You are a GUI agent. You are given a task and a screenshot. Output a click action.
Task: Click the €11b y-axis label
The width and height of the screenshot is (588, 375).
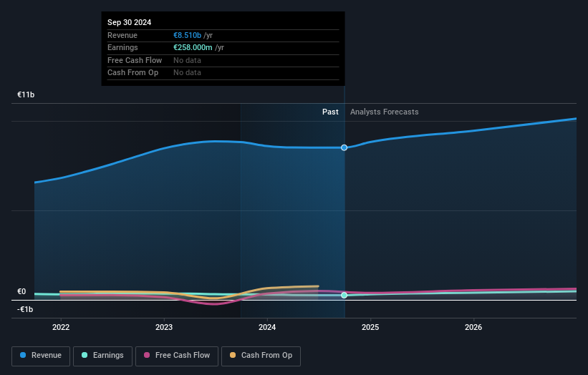click(26, 94)
